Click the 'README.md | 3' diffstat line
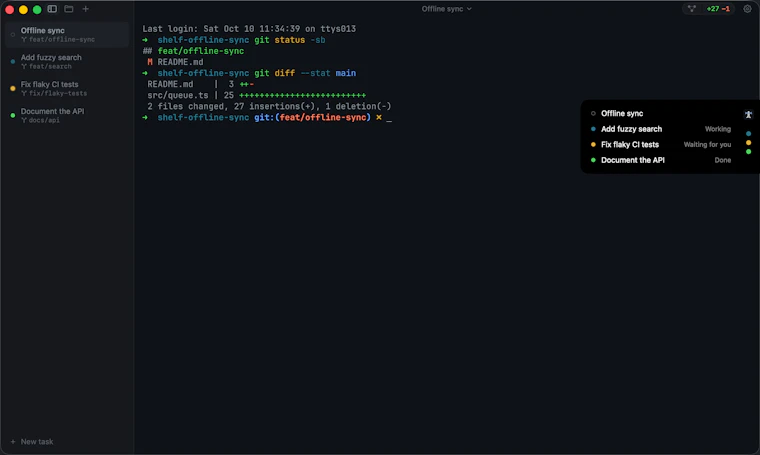 201,84
